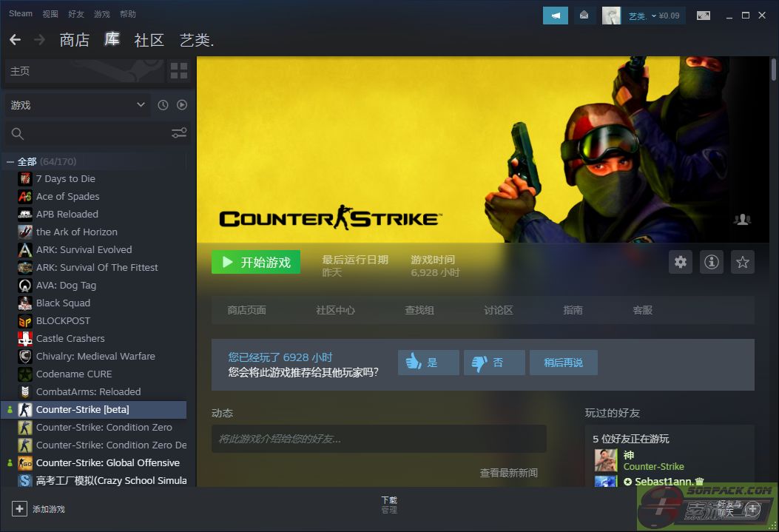The height and width of the screenshot is (532, 779).
Task: Open the announcements megaphone icon
Action: [x=556, y=16]
